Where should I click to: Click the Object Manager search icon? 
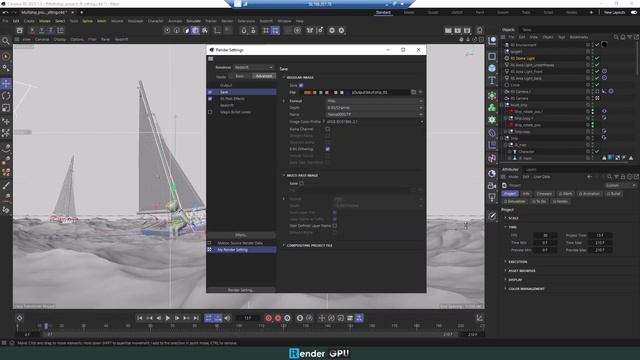[616, 37]
